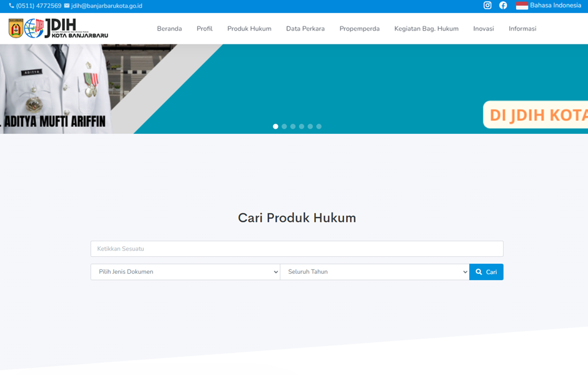The width and height of the screenshot is (588, 375).
Task: Open the Profil menu
Action: click(205, 29)
